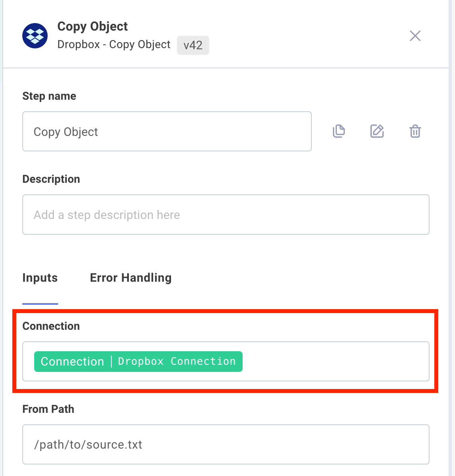Image resolution: width=455 pixels, height=476 pixels.
Task: Click the edit step pencil icon
Action: click(377, 131)
